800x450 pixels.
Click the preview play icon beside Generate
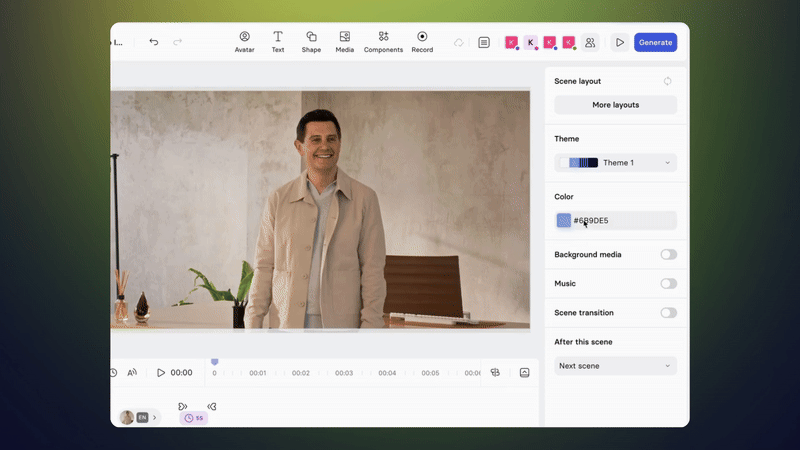(x=620, y=43)
